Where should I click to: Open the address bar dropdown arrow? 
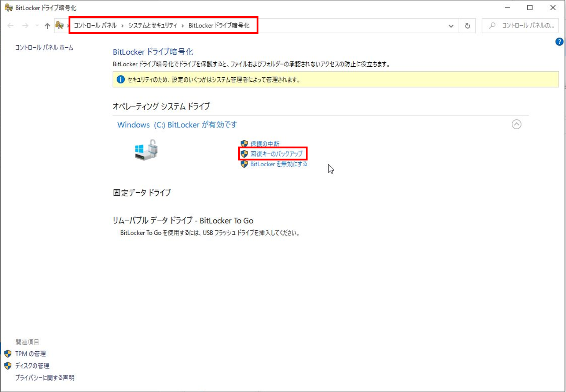pyautogui.click(x=451, y=25)
